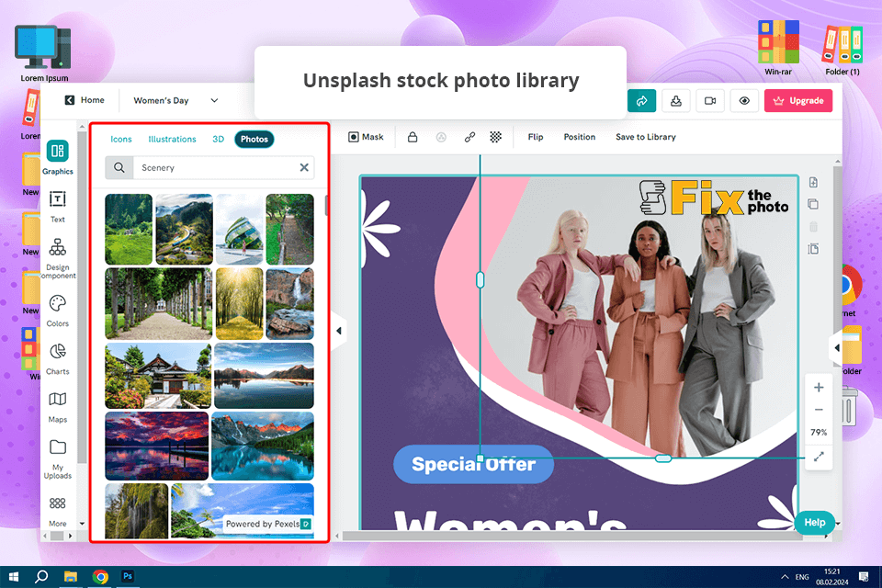
Task: Apply Mask to the image
Action: coord(366,137)
